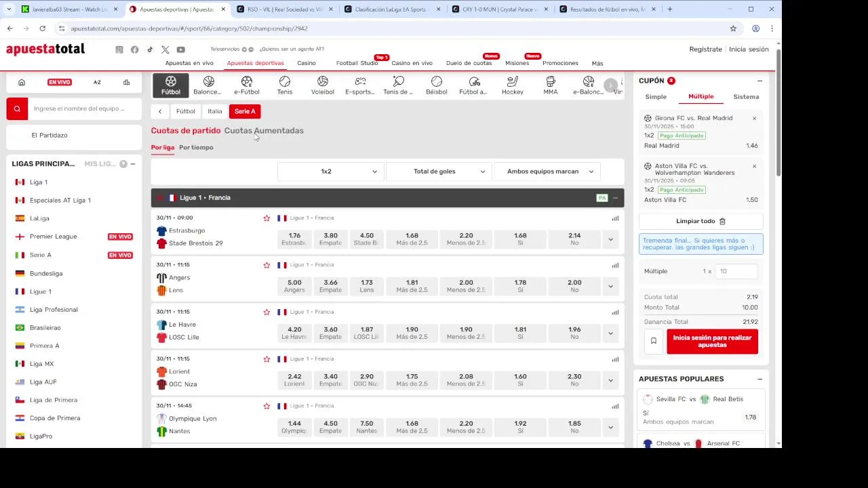Switch to the Sistema coupon tab
Image resolution: width=868 pixels, height=488 pixels.
tap(746, 97)
